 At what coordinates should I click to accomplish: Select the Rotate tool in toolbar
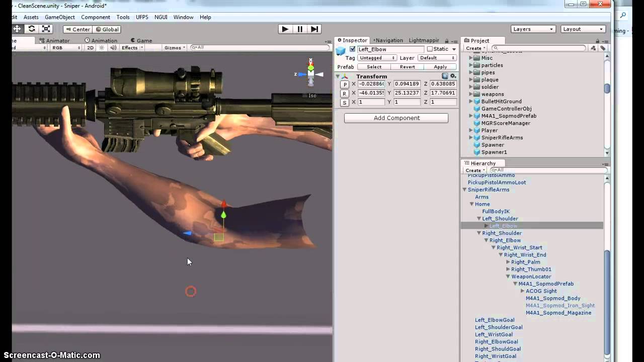click(32, 29)
